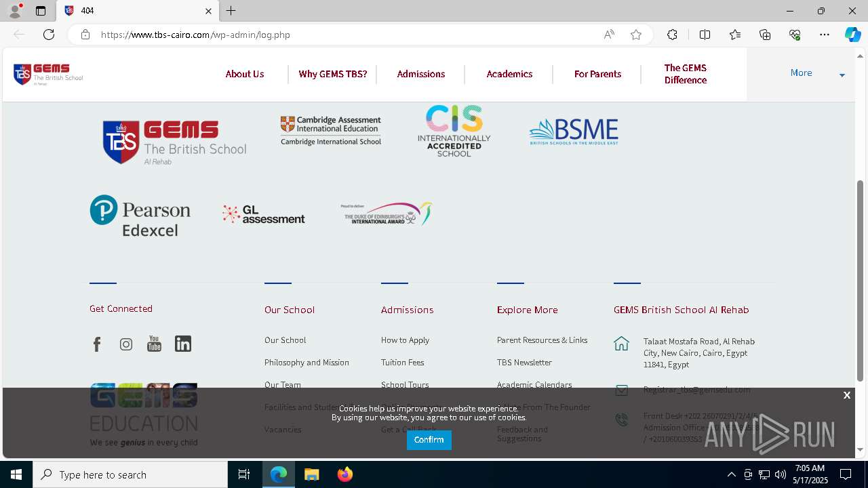
Task: Open the For Parents menu
Action: coord(597,74)
